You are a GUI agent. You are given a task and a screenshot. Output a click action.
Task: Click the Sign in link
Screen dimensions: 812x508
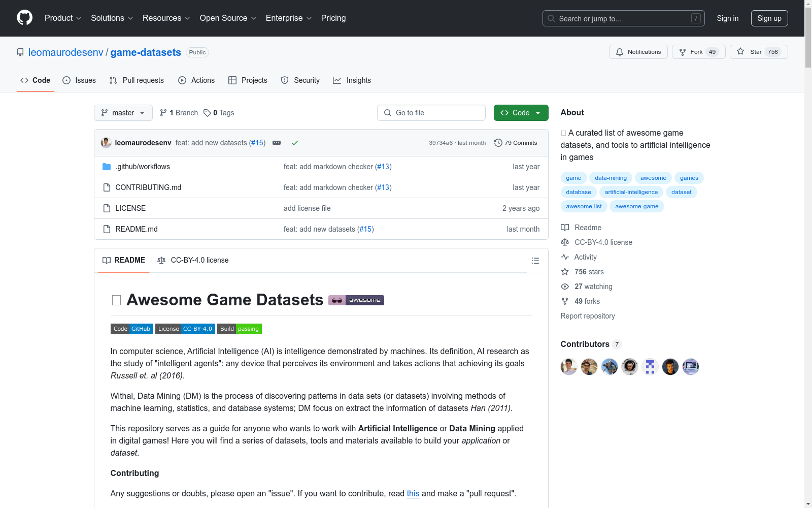pyautogui.click(x=728, y=18)
